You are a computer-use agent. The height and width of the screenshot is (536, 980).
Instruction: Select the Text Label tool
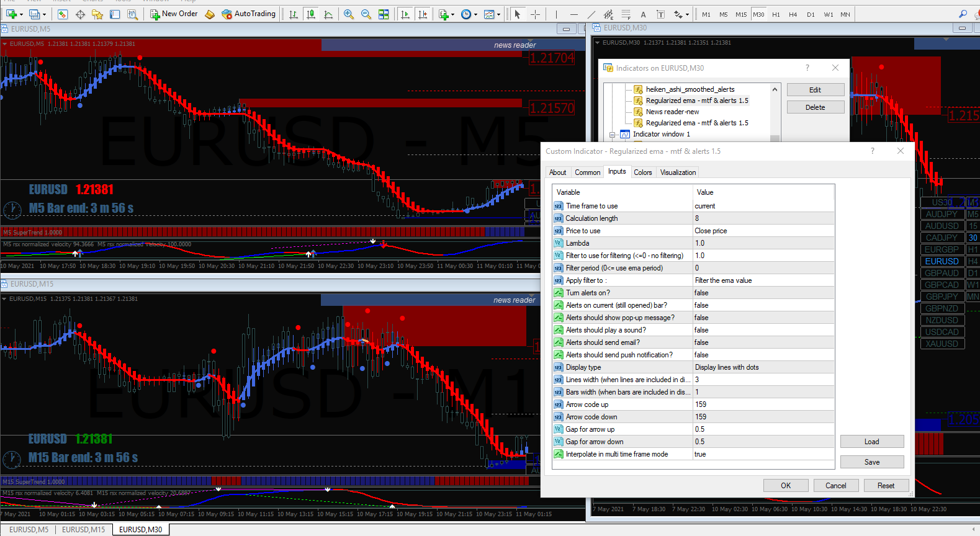click(x=660, y=14)
